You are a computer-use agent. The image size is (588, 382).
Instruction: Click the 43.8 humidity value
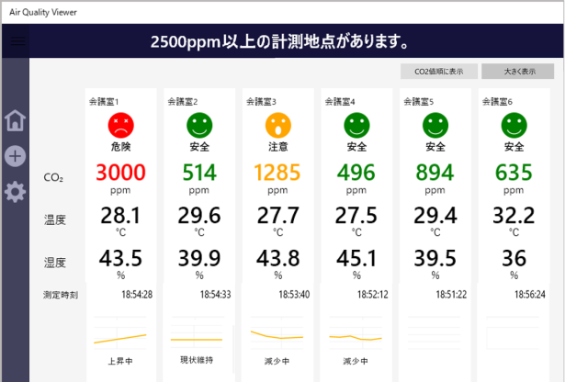coord(277,258)
